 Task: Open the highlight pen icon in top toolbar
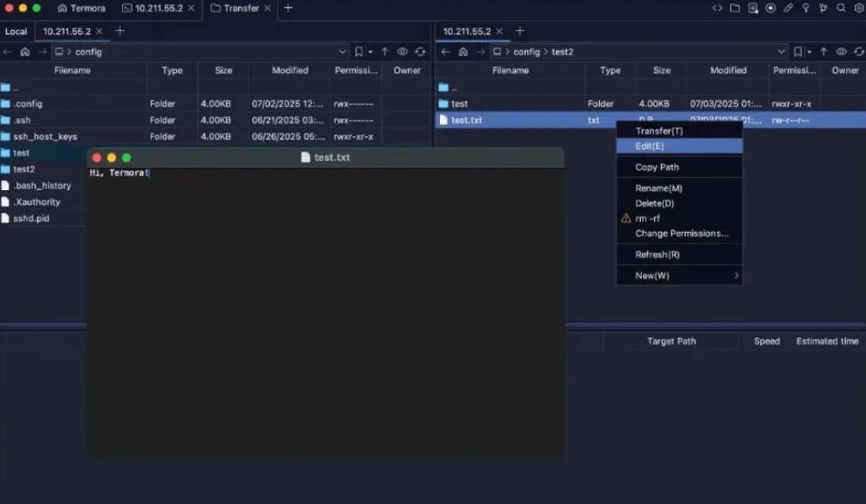pyautogui.click(x=788, y=8)
